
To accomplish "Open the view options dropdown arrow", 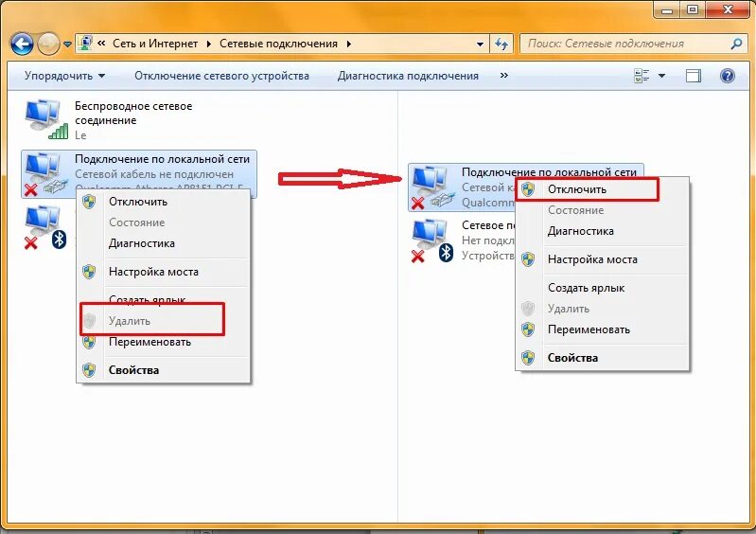I will pyautogui.click(x=662, y=76).
